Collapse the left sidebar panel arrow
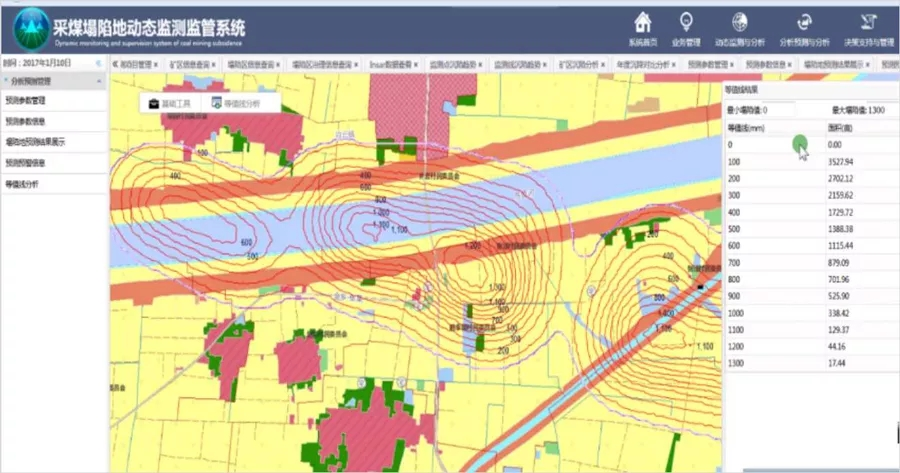 coord(98,63)
